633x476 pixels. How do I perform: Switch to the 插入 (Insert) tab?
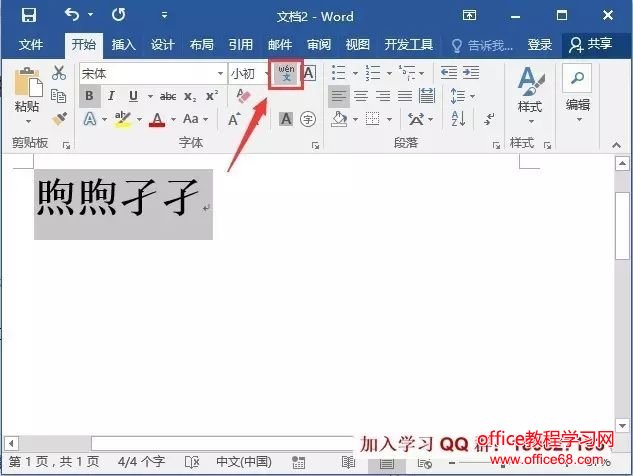(x=124, y=44)
